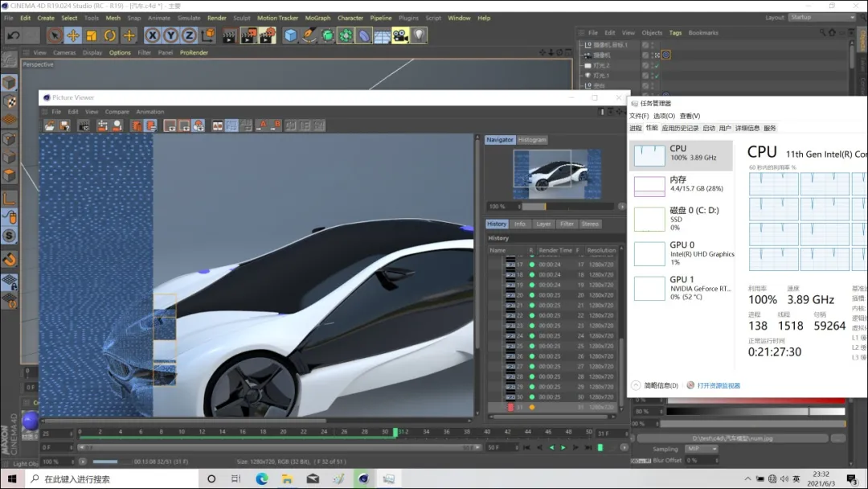Click the Navigator zoom slider
Screen dimensions: 868x489
point(567,207)
